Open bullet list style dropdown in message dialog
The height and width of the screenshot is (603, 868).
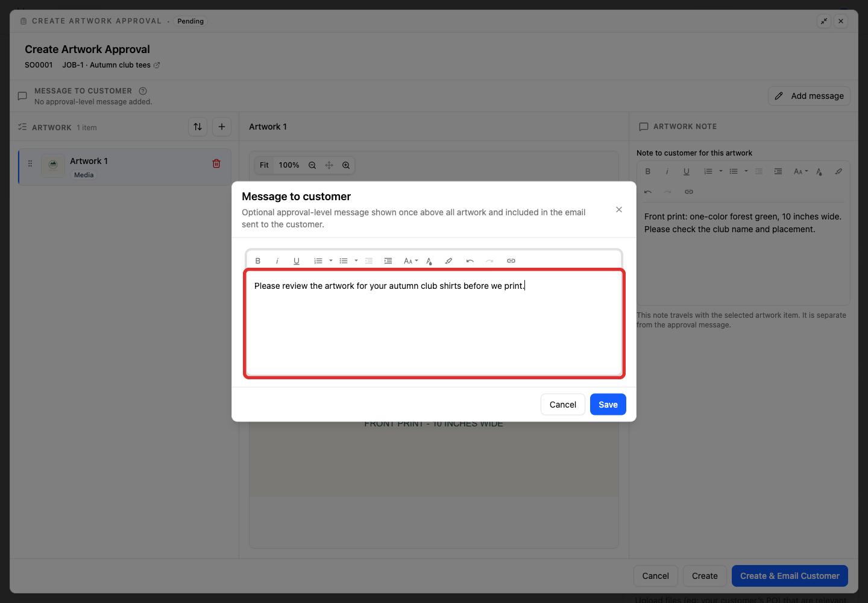356,261
